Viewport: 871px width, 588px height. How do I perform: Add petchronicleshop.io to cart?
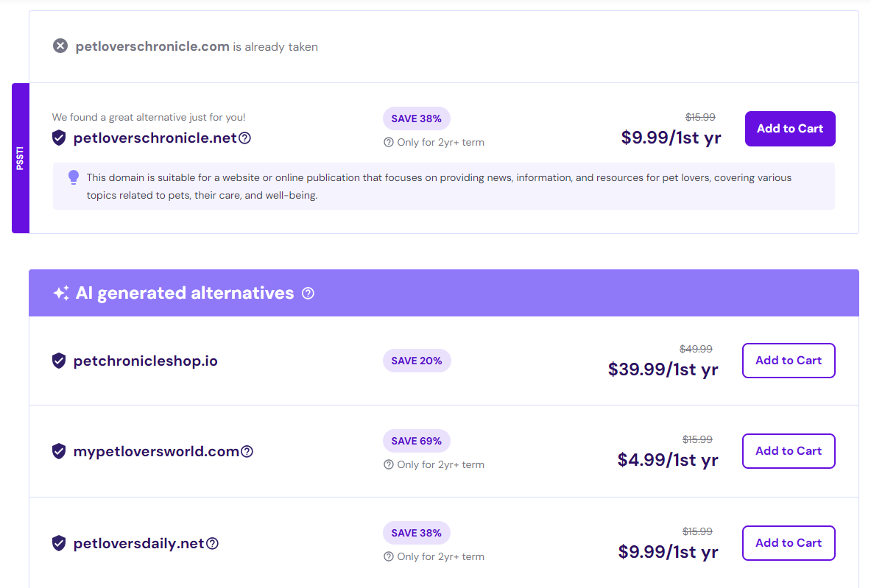tap(788, 360)
